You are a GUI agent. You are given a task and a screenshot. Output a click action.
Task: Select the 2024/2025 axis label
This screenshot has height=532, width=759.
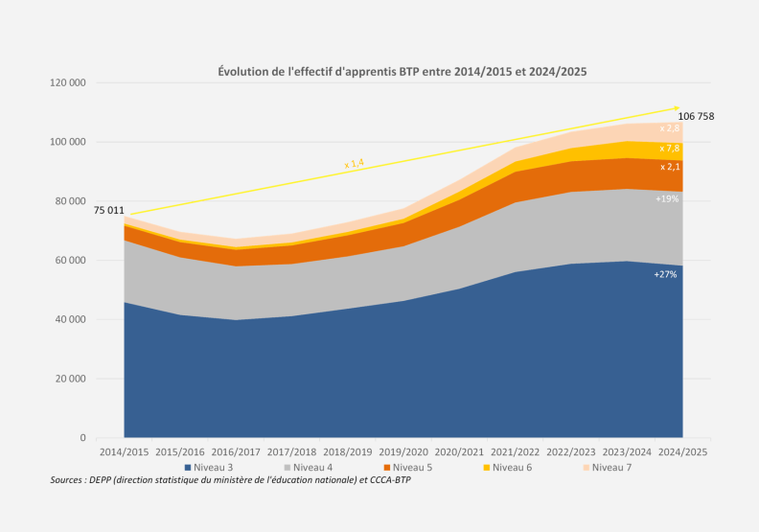[682, 452]
